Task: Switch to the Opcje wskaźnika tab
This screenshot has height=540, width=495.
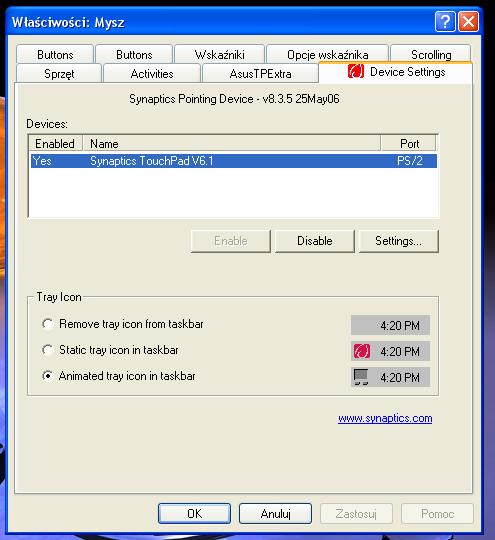Action: pos(328,54)
